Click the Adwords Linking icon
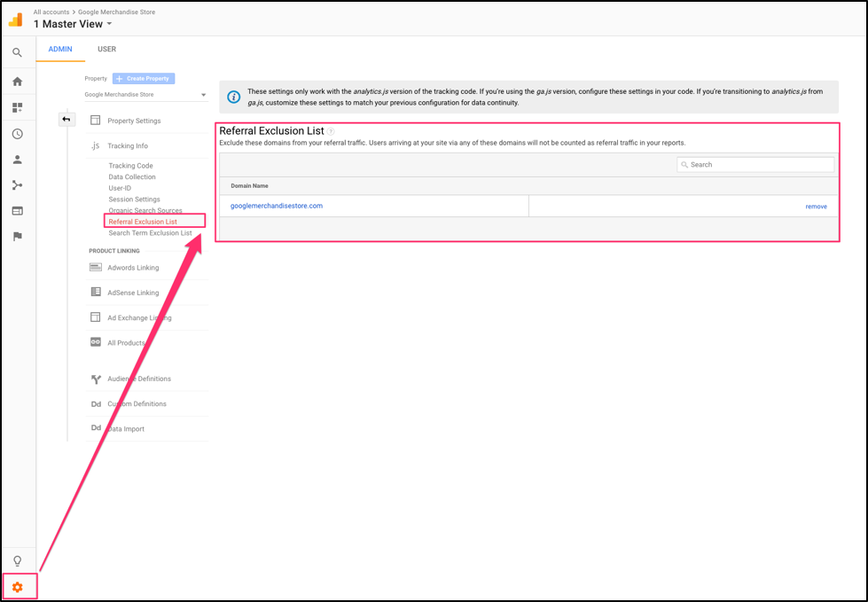The image size is (868, 602). (95, 267)
